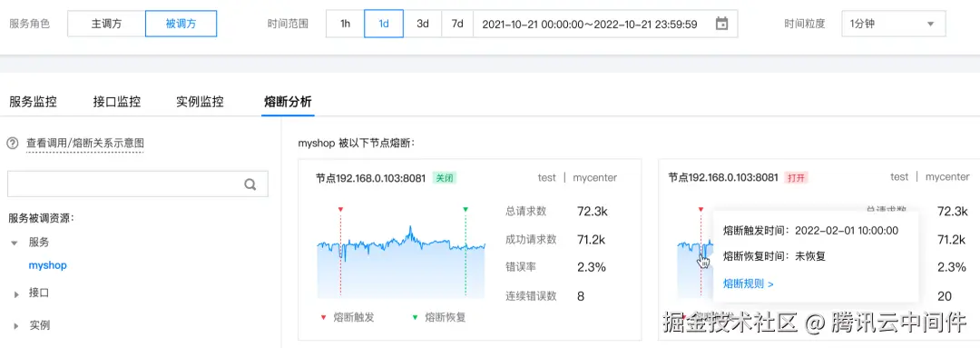This screenshot has width=980, height=348.
Task: Open 查看调用/熔断关系示意图 link
Action: [x=85, y=144]
